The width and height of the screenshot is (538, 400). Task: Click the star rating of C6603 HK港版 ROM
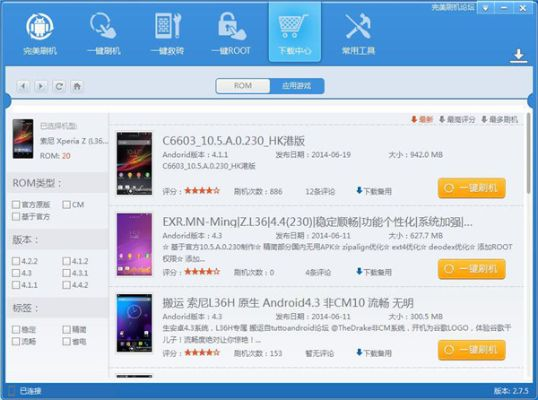pyautogui.click(x=202, y=191)
